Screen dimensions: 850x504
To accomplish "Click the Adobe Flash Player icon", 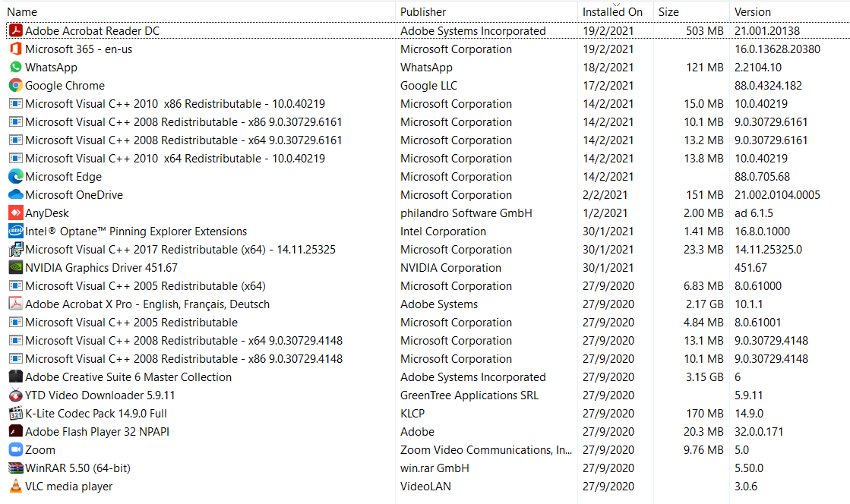I will pos(16,431).
